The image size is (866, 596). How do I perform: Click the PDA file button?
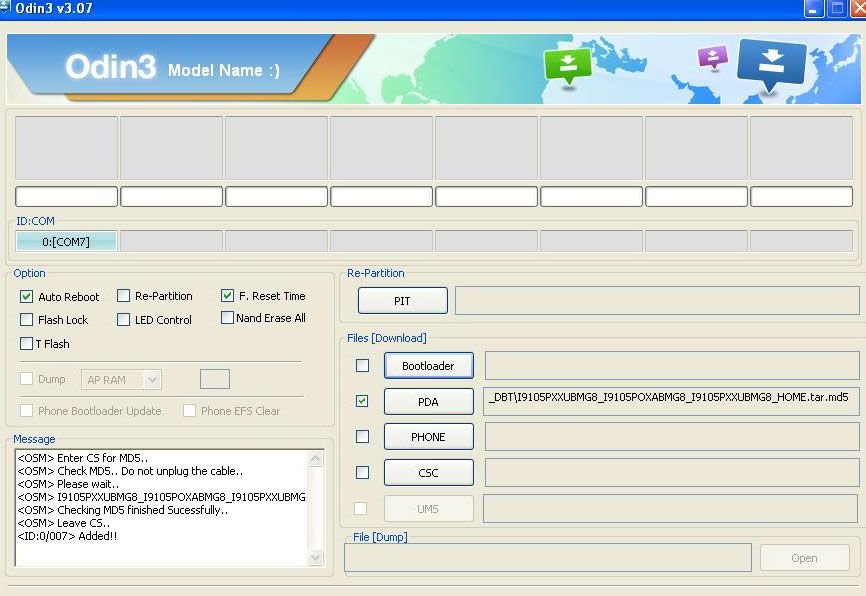[x=429, y=402]
